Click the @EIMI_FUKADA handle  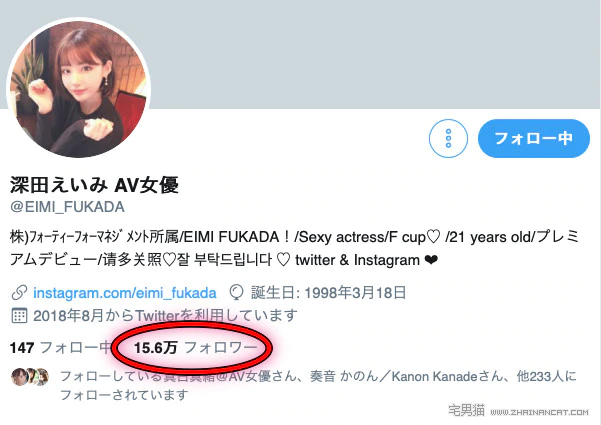[x=67, y=207]
